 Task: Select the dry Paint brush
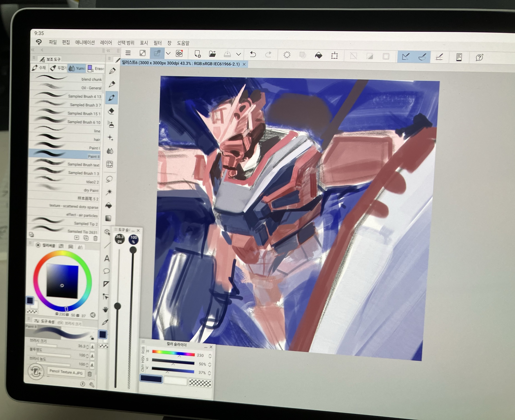pyautogui.click(x=91, y=190)
